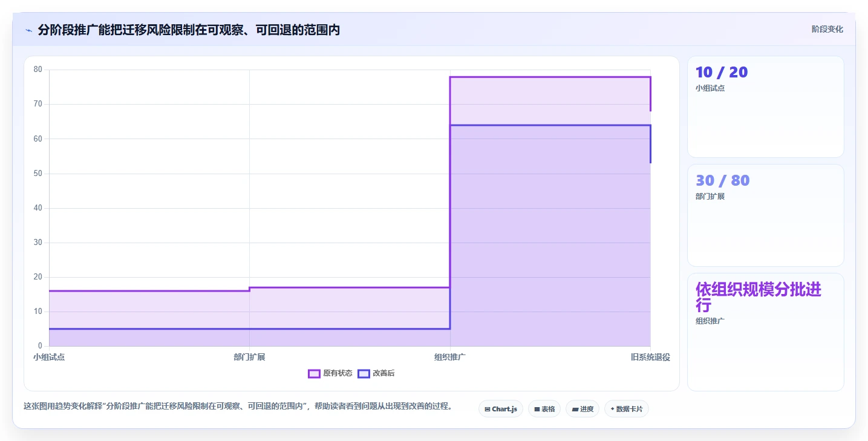
Task: Click the 80 y-axis value
Action: tap(38, 70)
